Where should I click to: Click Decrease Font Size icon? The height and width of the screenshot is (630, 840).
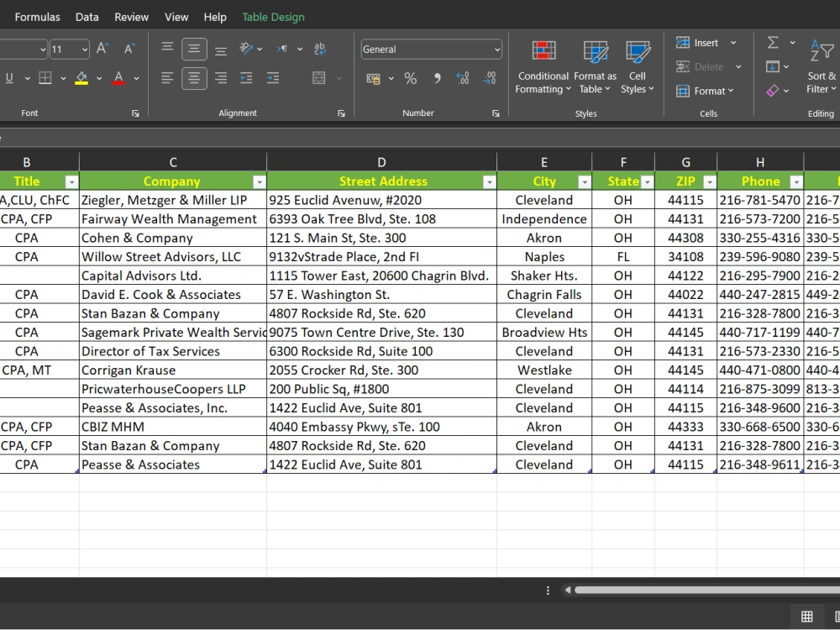click(x=129, y=49)
